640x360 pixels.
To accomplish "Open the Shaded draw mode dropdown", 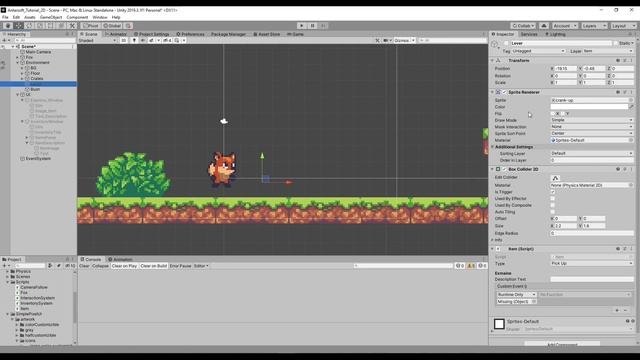I will pos(98,40).
